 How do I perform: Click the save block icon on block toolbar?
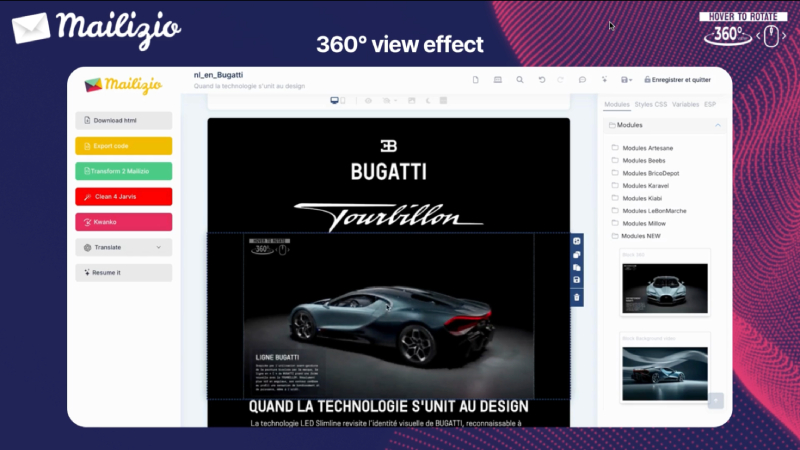[577, 280]
